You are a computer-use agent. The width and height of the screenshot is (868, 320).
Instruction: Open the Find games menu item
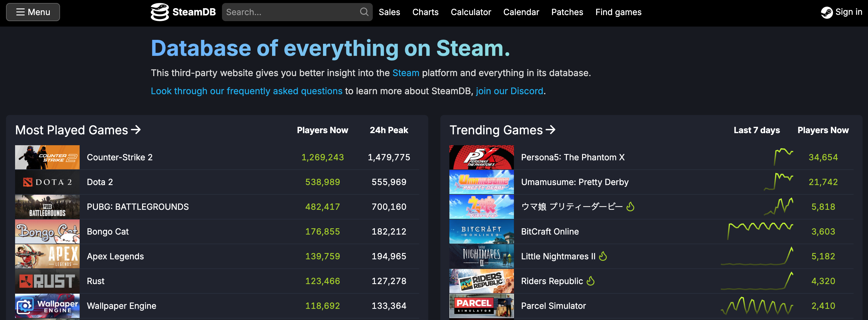(x=618, y=12)
